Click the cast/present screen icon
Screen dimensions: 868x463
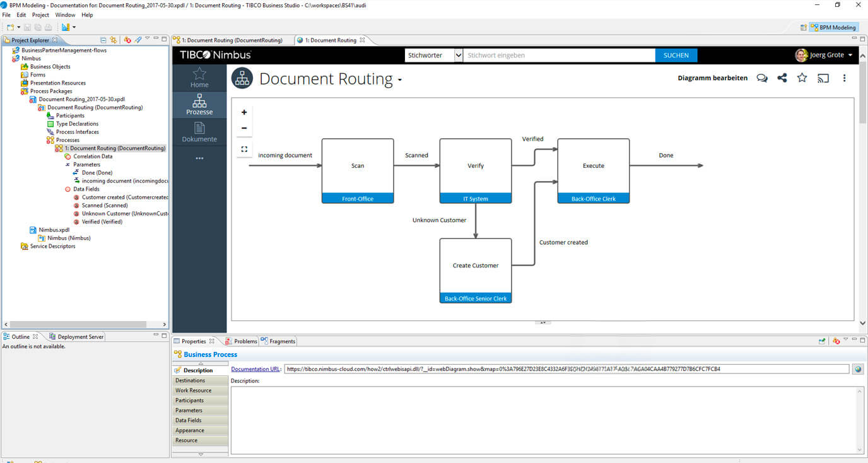[x=823, y=78]
